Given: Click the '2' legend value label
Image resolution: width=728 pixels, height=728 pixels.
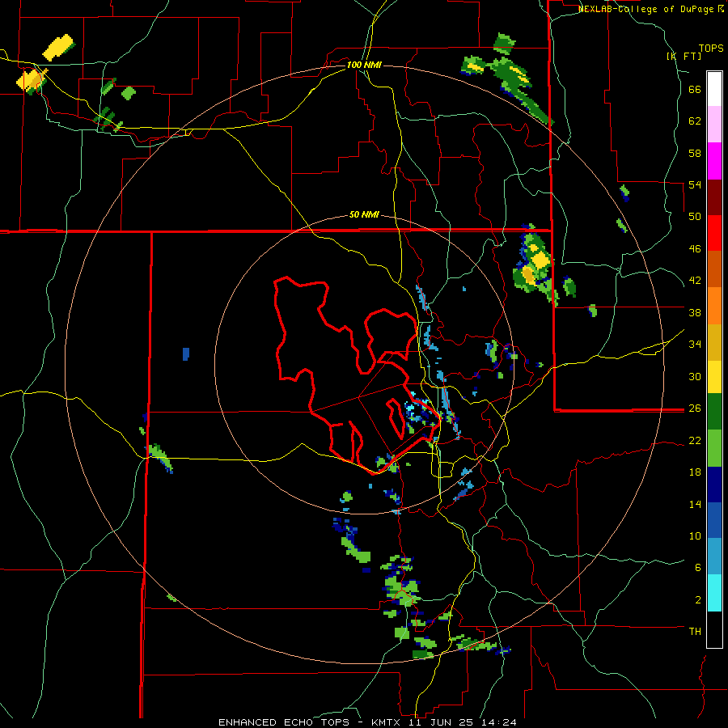Looking at the screenshot, I should coord(698,600).
